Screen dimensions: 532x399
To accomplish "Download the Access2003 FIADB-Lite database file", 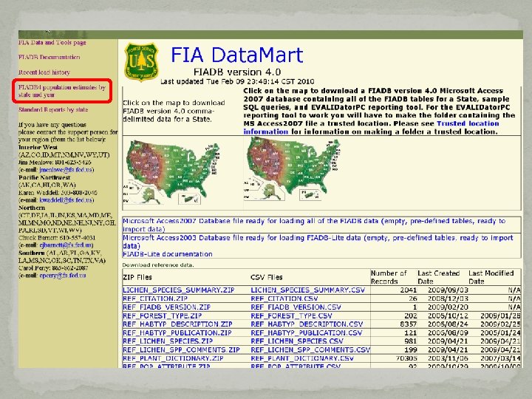I will pyautogui.click(x=318, y=242).
